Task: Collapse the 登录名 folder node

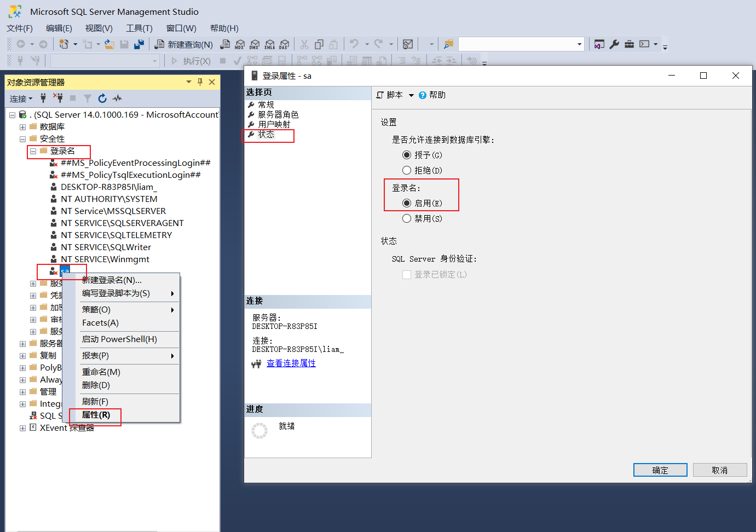Action: 33,151
